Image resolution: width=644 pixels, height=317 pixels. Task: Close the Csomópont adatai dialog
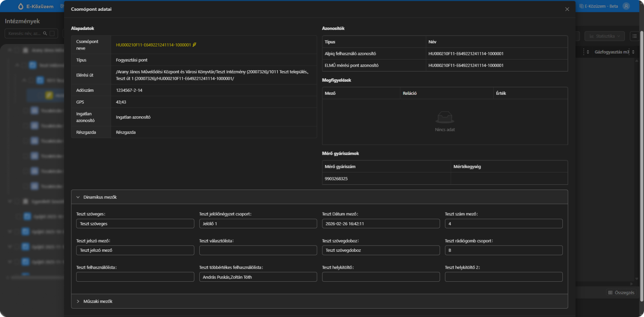(x=567, y=9)
